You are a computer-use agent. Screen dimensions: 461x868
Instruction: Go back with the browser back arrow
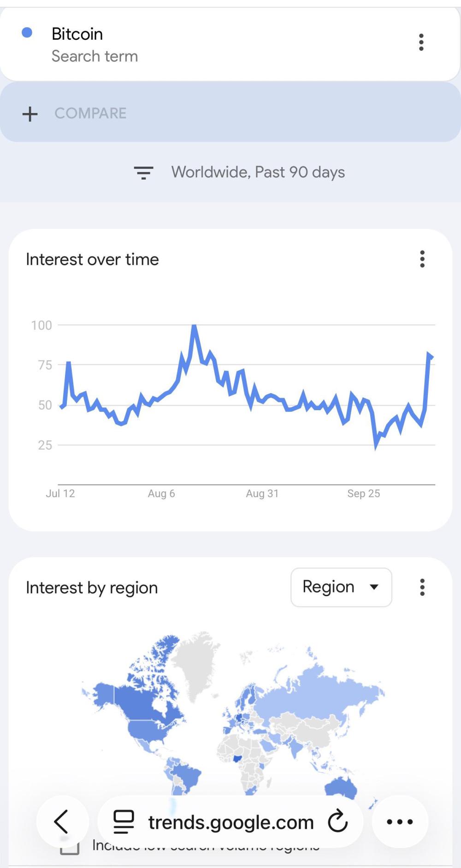click(x=62, y=821)
